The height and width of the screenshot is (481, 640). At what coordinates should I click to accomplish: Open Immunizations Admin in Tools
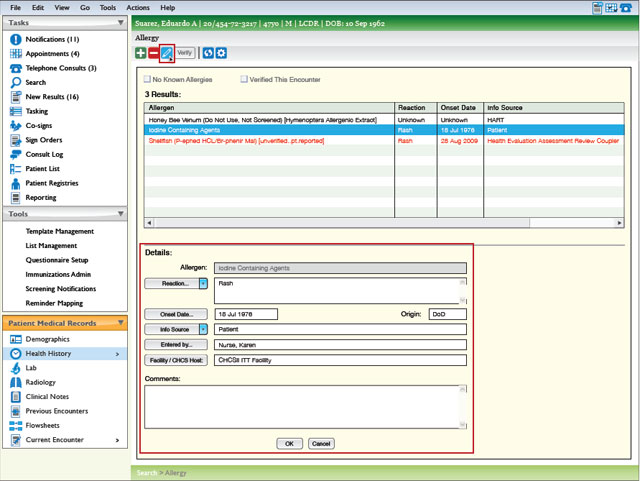click(58, 274)
